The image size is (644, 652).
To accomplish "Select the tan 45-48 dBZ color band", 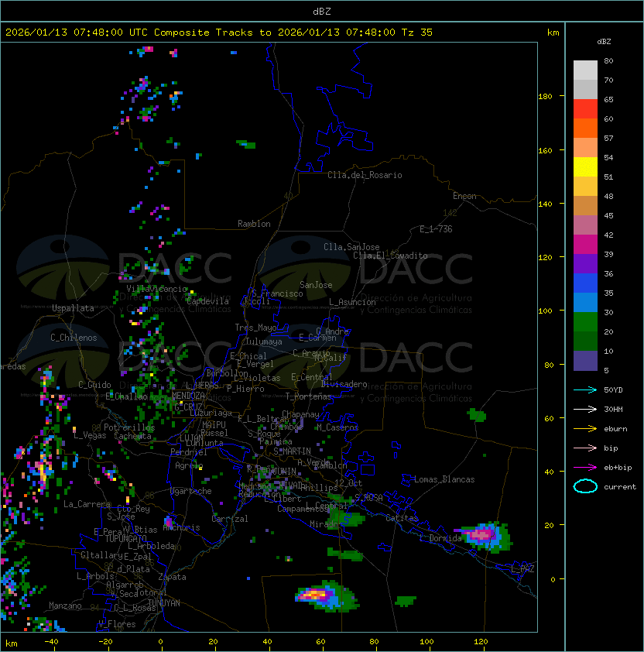I will 585,206.
